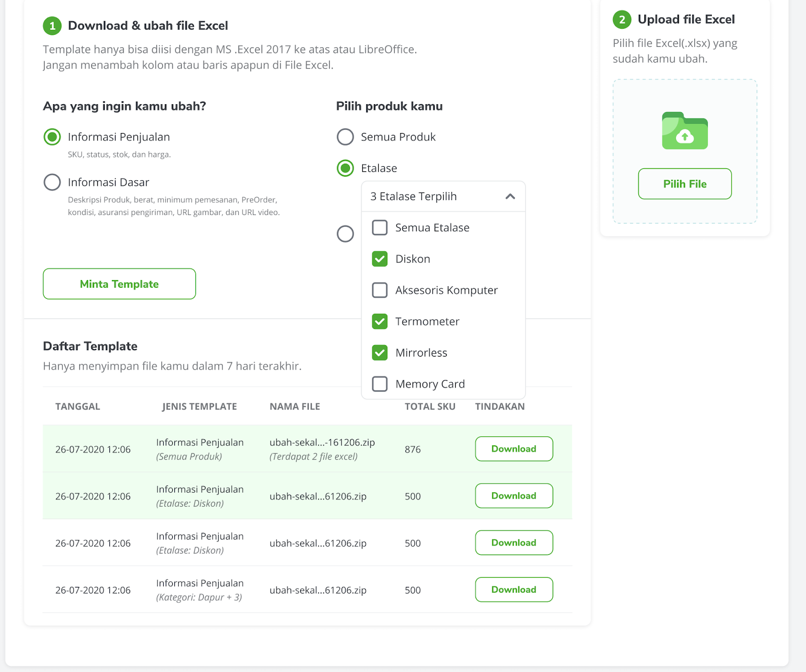Uncheck the Diskon checkbox
The image size is (806, 672).
[x=379, y=259]
